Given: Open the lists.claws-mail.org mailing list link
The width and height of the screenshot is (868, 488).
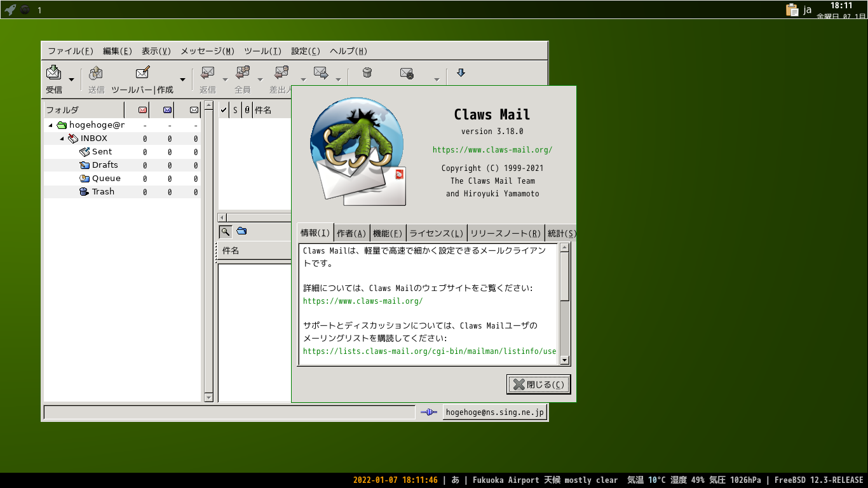Looking at the screenshot, I should coord(430,351).
